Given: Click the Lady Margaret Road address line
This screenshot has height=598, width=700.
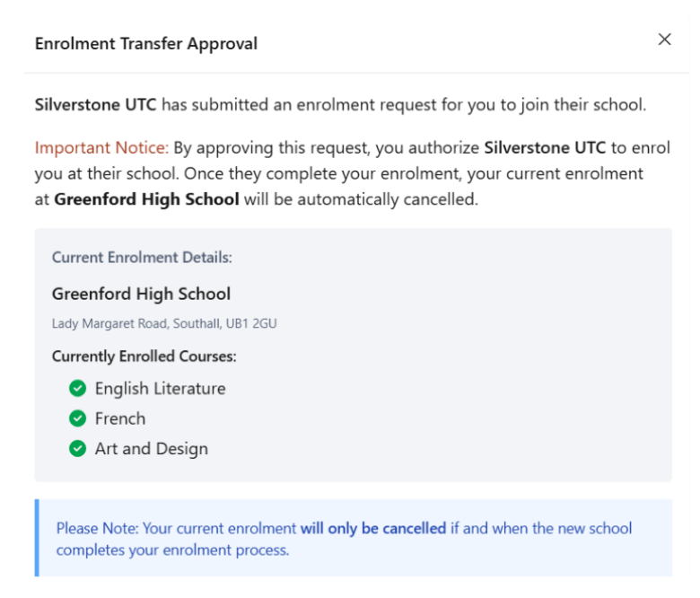Looking at the screenshot, I should point(164,323).
